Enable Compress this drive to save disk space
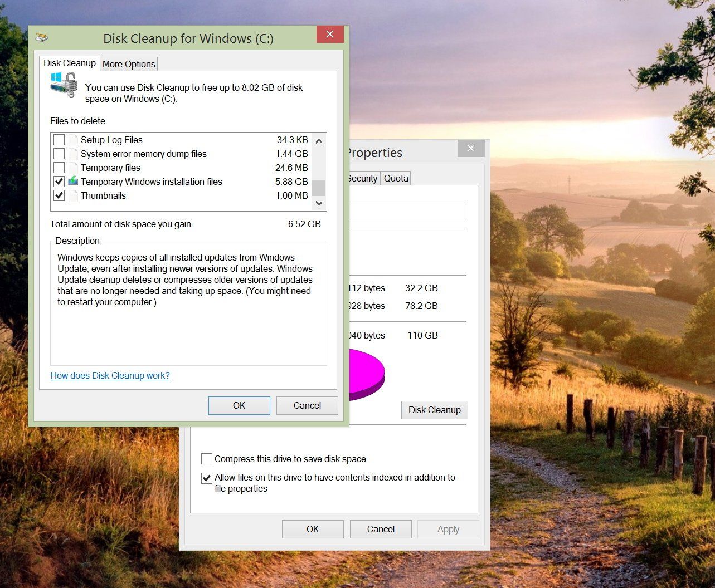Viewport: 715px width, 588px height. coord(207,459)
